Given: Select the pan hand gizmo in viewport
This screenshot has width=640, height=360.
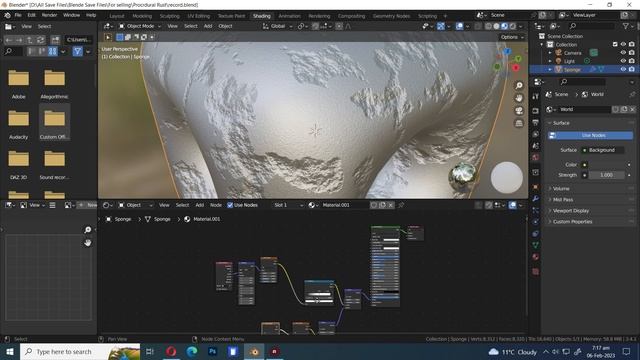Looking at the screenshot, I should tap(519, 98).
